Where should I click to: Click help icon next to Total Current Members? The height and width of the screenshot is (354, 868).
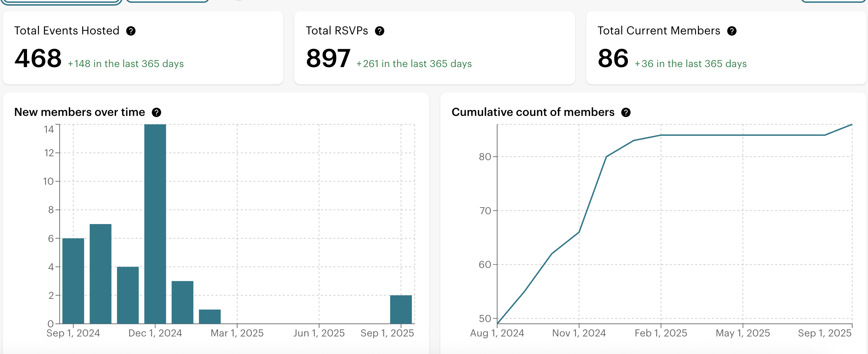pyautogui.click(x=732, y=31)
